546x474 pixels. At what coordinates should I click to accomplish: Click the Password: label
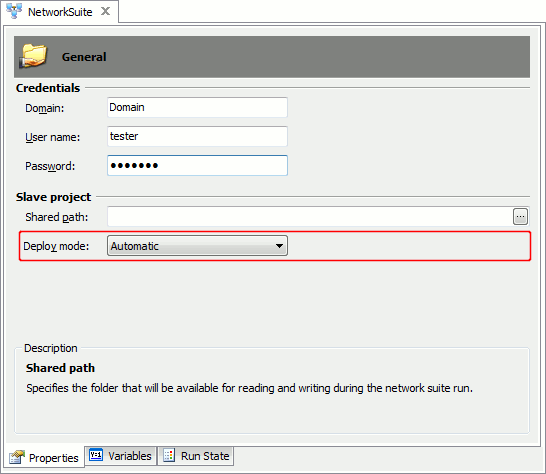coord(50,166)
